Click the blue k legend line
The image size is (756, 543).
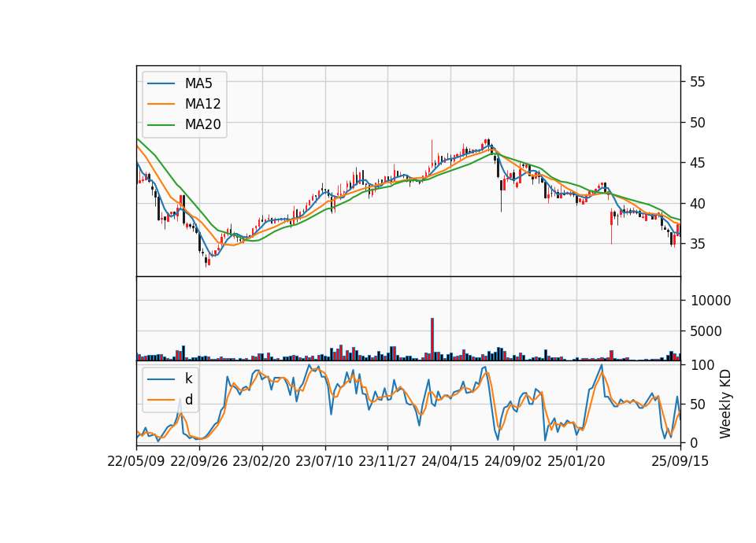[161, 379]
